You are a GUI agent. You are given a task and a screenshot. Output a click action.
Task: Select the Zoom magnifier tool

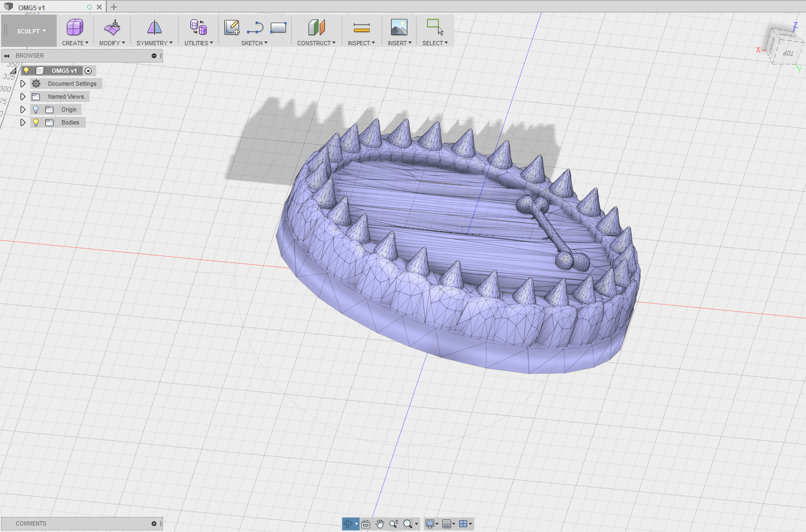(x=393, y=523)
